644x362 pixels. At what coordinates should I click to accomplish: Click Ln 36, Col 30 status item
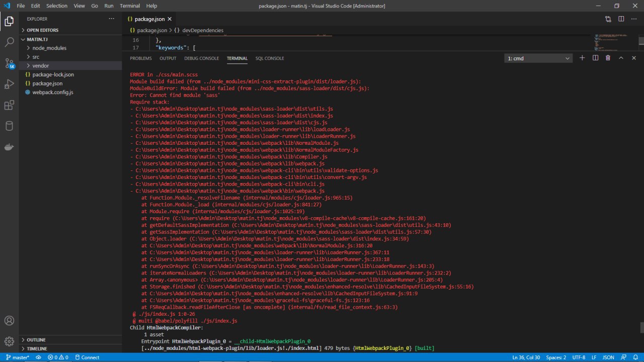(x=526, y=357)
